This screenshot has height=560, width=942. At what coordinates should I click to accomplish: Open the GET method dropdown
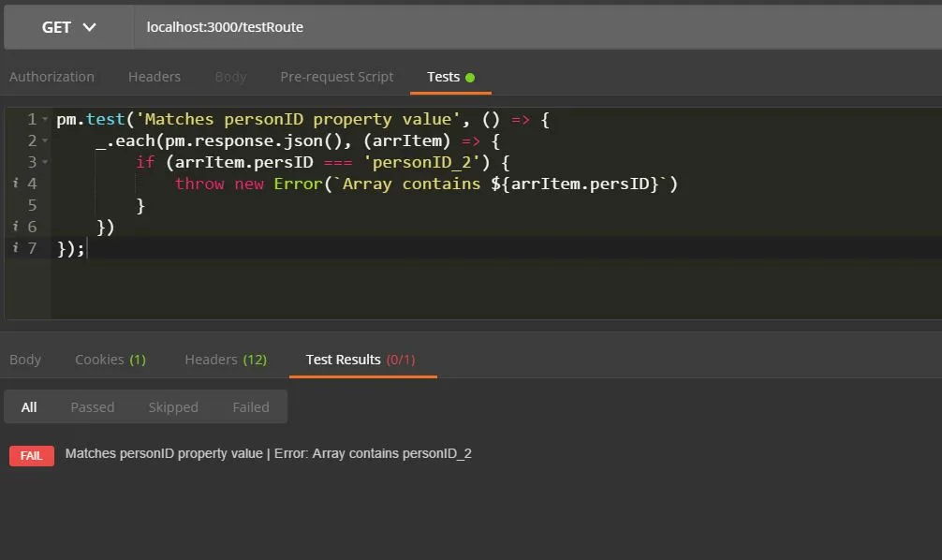click(68, 27)
